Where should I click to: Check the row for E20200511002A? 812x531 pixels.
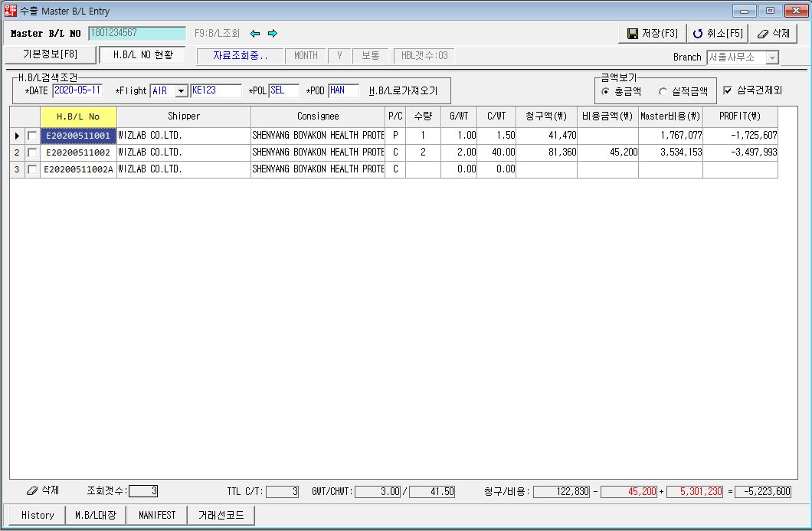click(x=32, y=169)
